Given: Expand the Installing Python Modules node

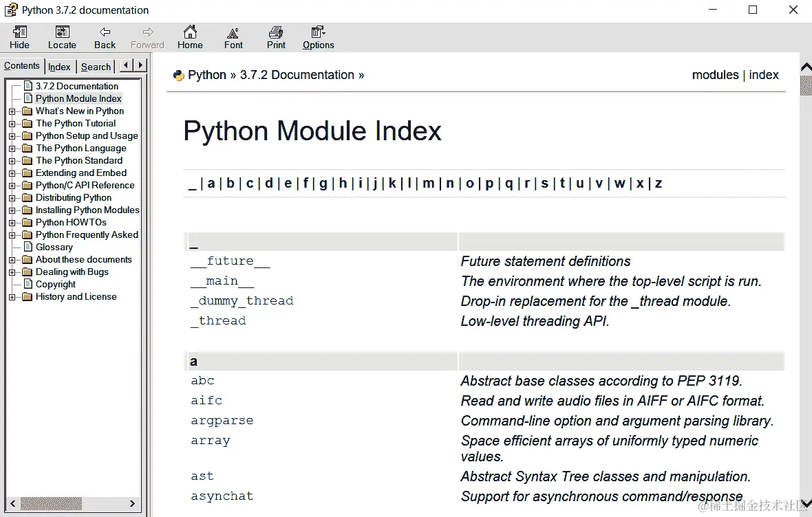Looking at the screenshot, I should point(12,210).
